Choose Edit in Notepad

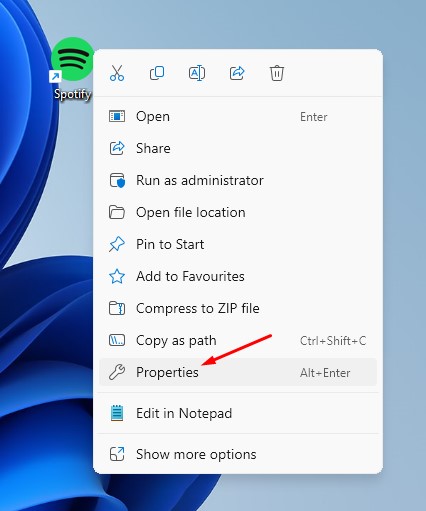(238, 413)
